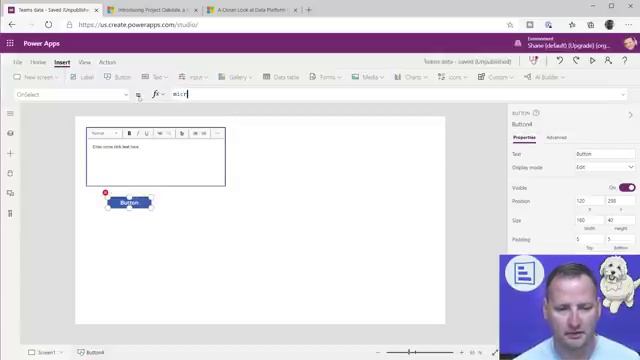
Task: Open the Input controls dropdown
Action: click(193, 77)
